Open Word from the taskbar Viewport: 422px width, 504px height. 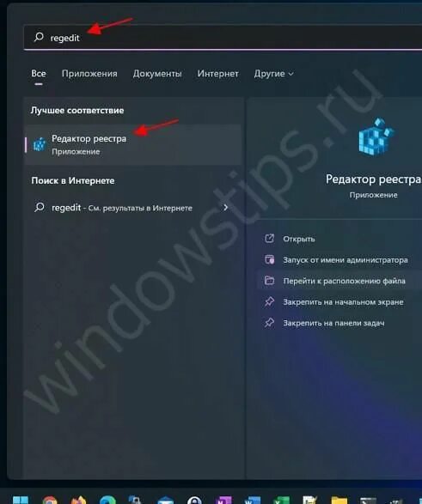[253, 500]
